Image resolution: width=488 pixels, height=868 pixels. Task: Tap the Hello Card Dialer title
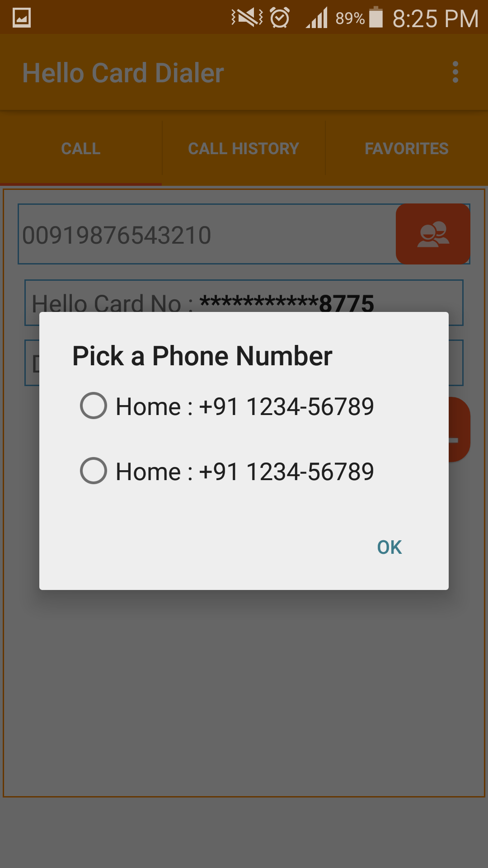click(x=123, y=73)
